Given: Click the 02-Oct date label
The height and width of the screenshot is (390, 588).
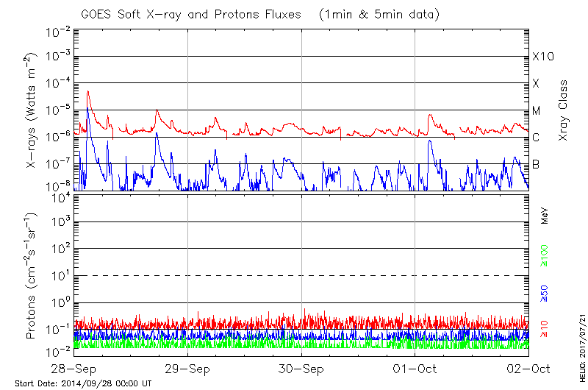Looking at the screenshot, I should click(528, 368).
